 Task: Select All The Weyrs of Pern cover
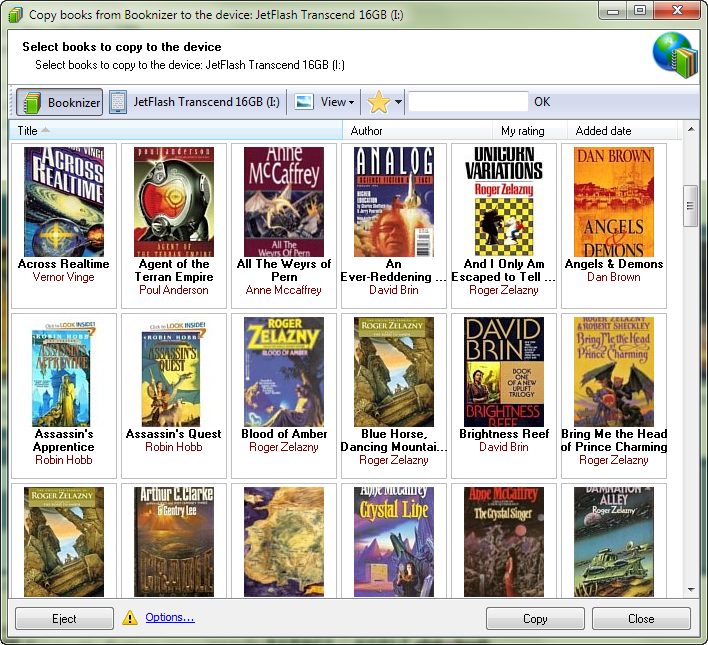284,201
